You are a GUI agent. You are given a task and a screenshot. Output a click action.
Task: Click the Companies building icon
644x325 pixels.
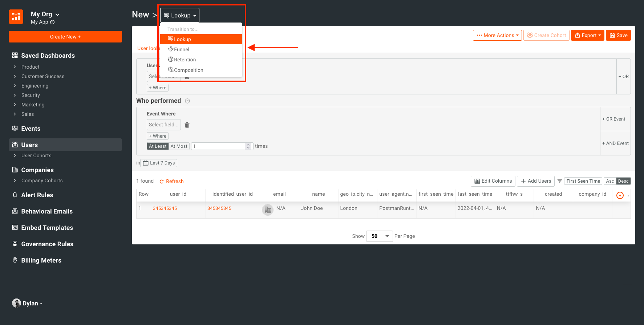15,170
